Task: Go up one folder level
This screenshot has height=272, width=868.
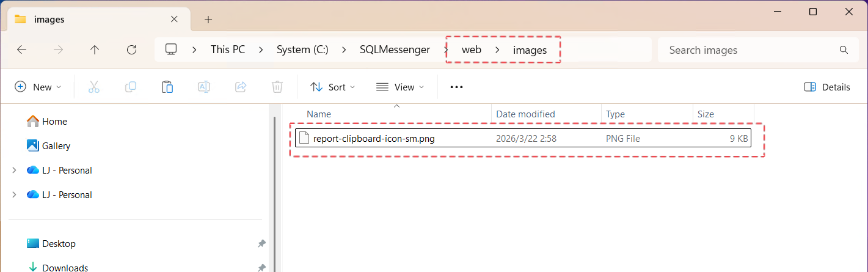Action: pyautogui.click(x=94, y=50)
